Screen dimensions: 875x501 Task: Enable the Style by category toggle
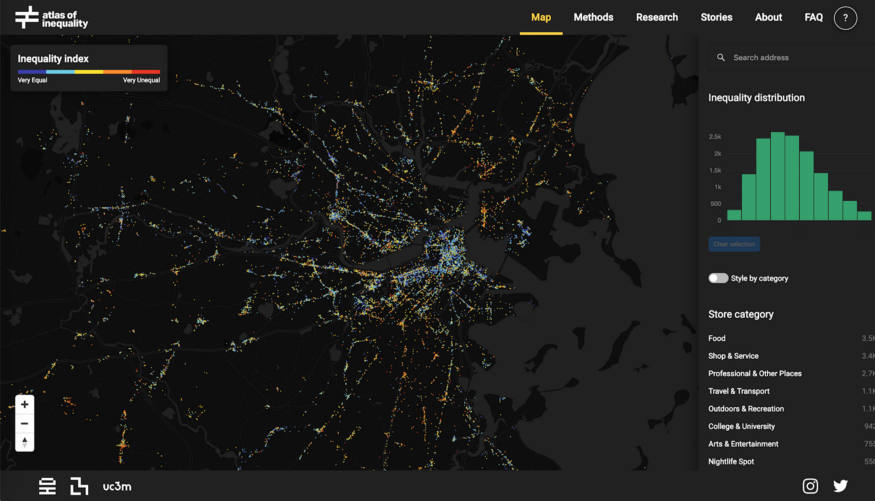click(718, 278)
